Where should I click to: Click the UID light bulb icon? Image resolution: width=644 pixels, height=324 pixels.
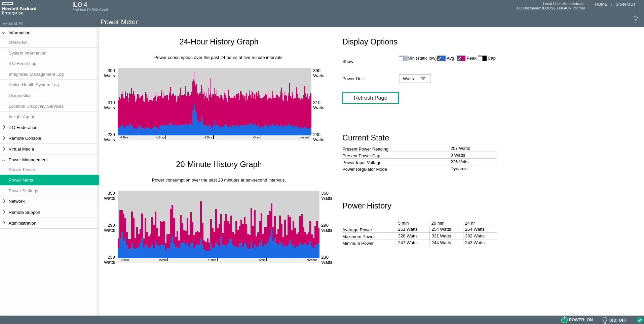coord(605,320)
